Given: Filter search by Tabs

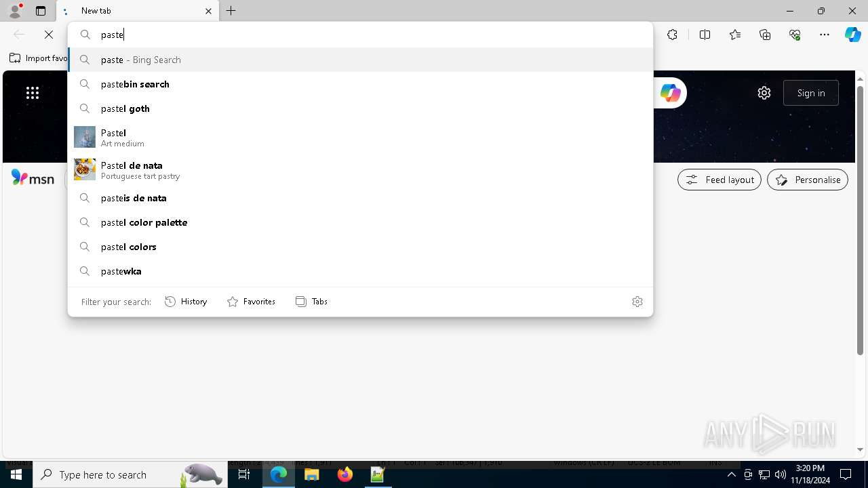Looking at the screenshot, I should tap(311, 302).
